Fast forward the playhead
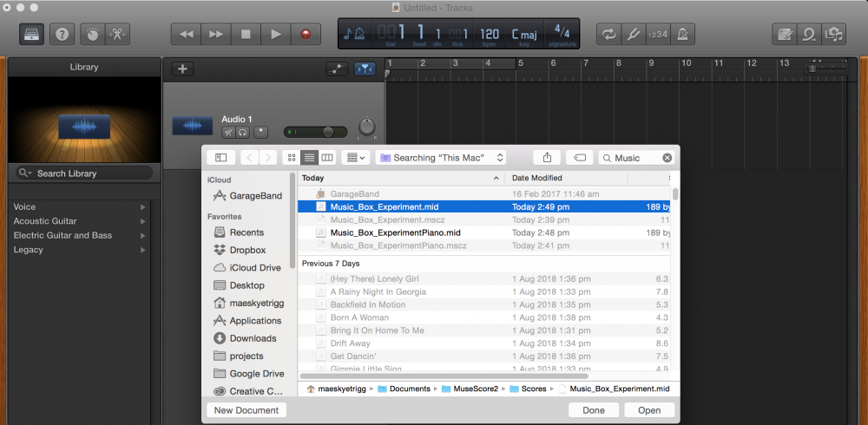Image resolution: width=868 pixels, height=425 pixels. pyautogui.click(x=216, y=35)
